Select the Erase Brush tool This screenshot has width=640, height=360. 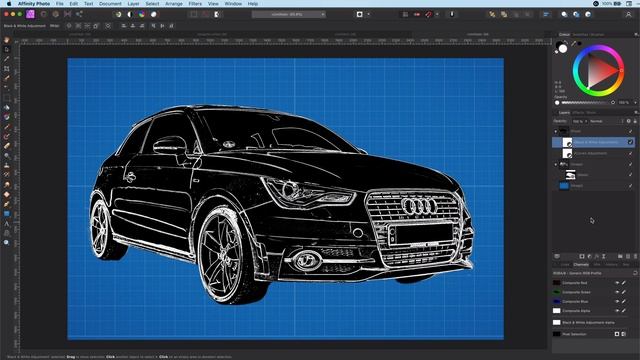click(x=7, y=146)
